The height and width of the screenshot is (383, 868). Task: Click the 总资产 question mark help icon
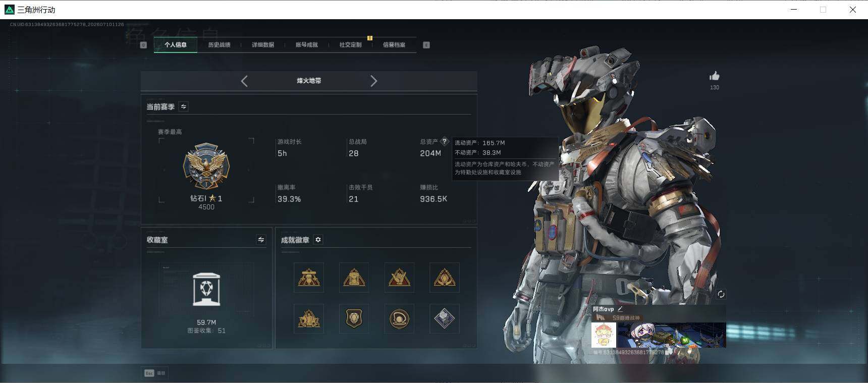pos(445,141)
